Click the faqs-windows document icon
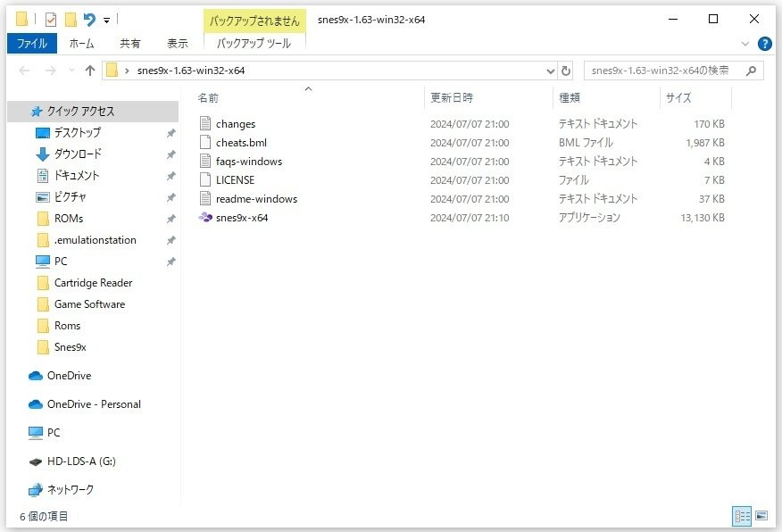Viewport: 782px width, 532px height. pos(205,161)
